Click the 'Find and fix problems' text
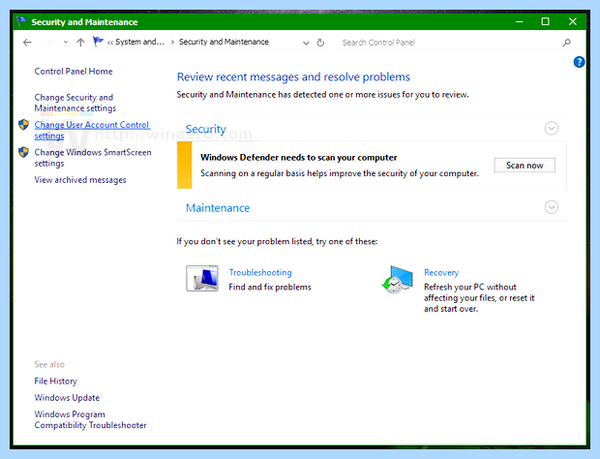The image size is (600, 459). tap(270, 287)
